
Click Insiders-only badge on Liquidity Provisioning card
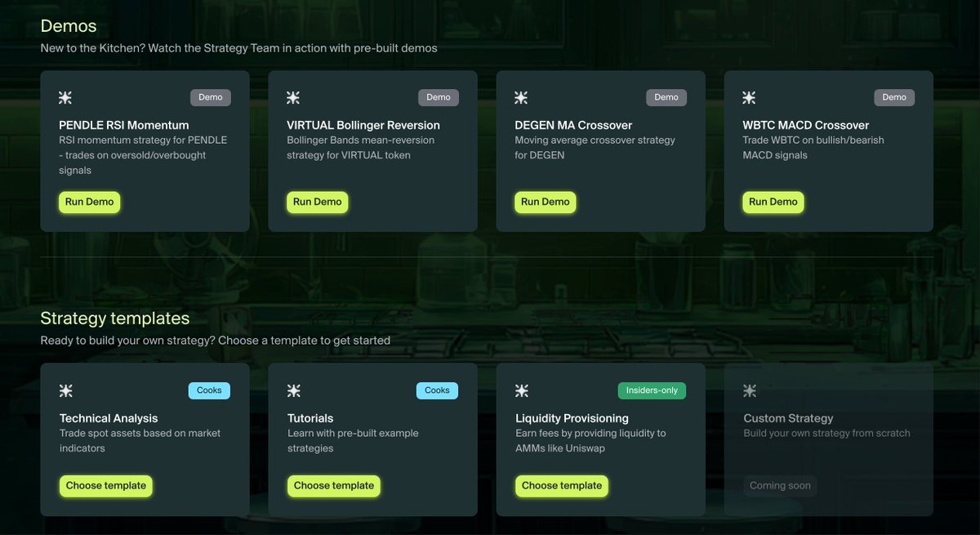(652, 390)
